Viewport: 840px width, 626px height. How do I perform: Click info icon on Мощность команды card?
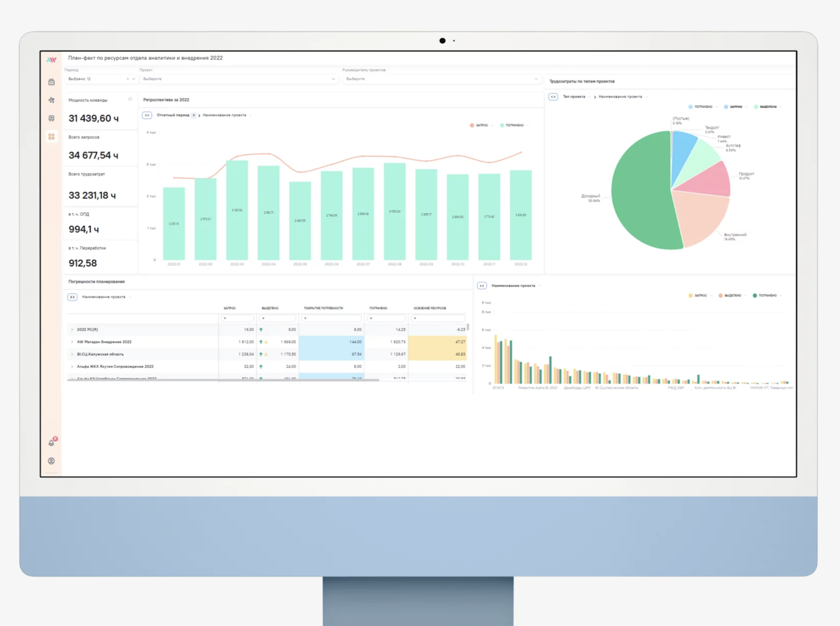[x=130, y=99]
